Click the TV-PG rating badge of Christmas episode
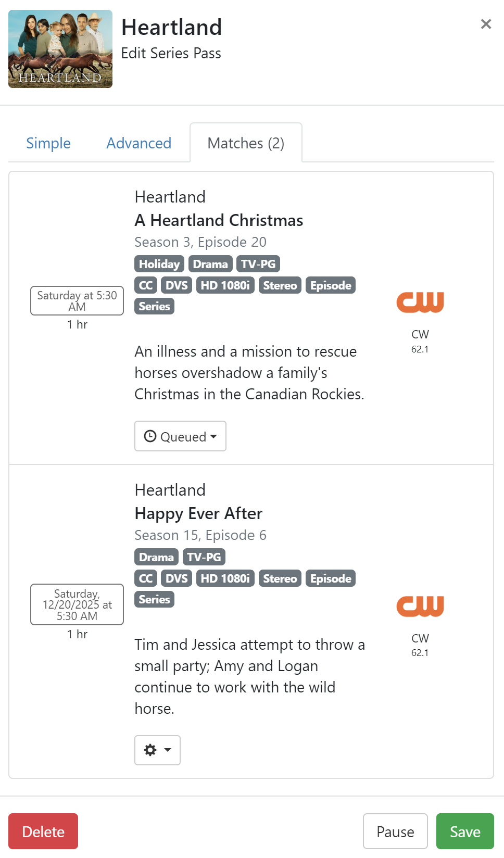This screenshot has height=858, width=504. [x=258, y=264]
